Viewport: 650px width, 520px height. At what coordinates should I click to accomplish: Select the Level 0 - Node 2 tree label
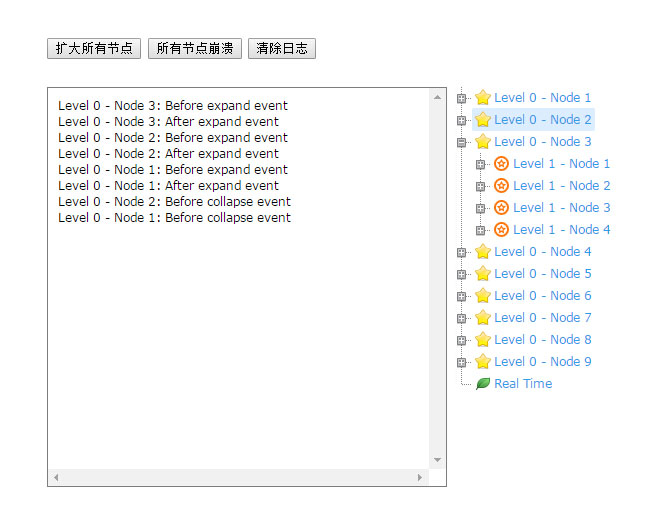point(542,120)
